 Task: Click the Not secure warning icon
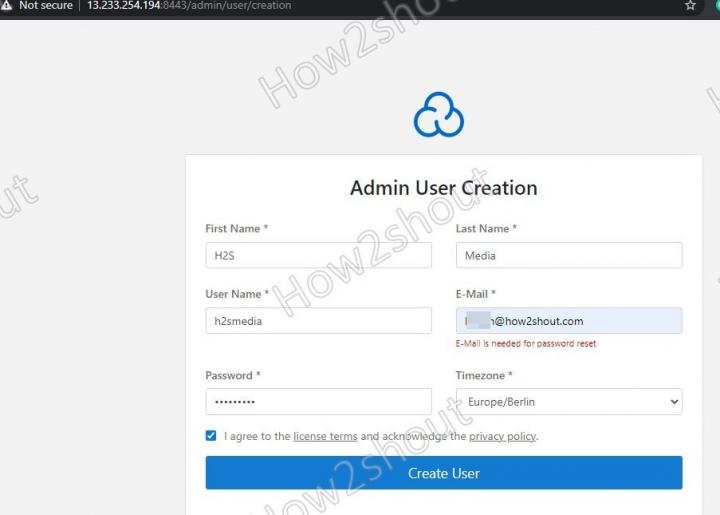tap(7, 6)
